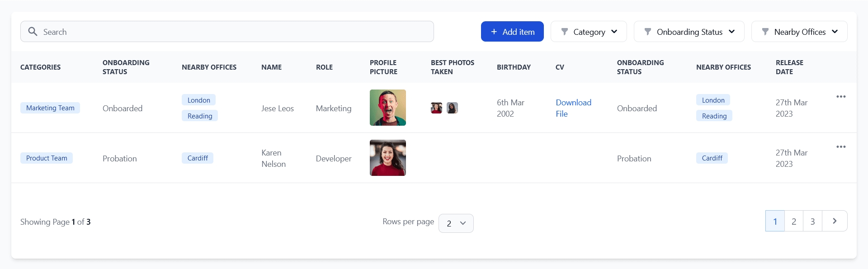Download the CV file for Jese Leos

(x=573, y=108)
